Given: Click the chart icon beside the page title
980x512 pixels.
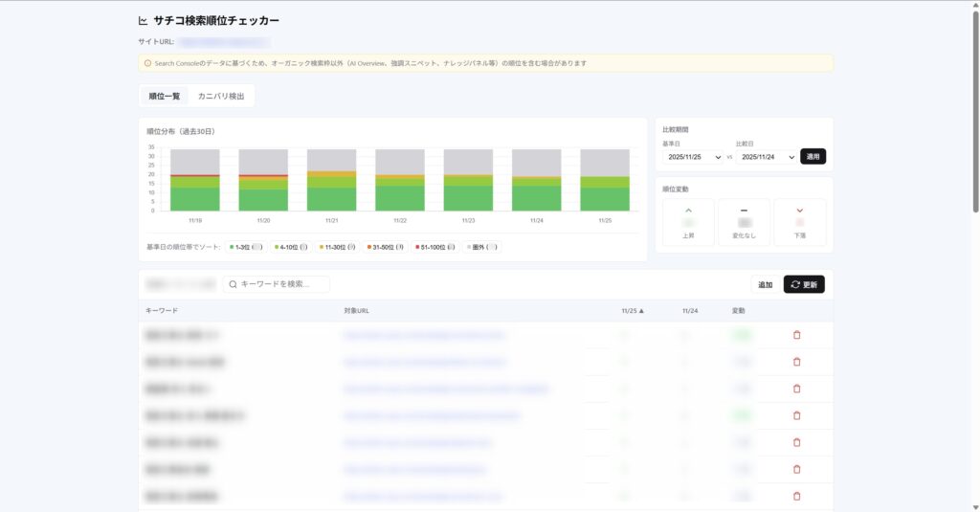Looking at the screenshot, I should pos(144,21).
